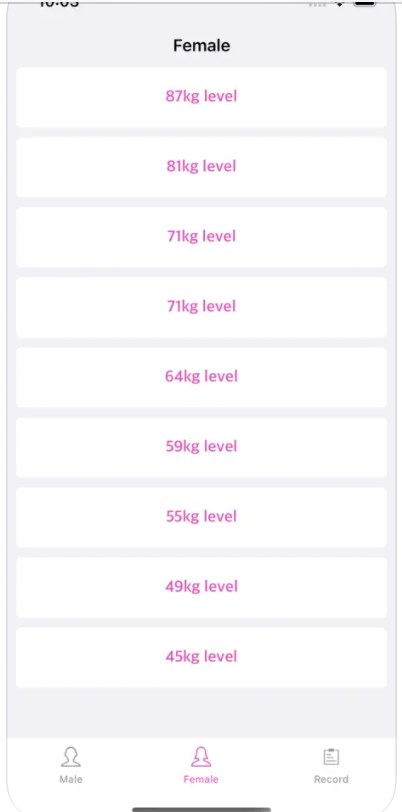This screenshot has height=812, width=402.
Task: Tap the 55kg level row
Action: point(201,517)
